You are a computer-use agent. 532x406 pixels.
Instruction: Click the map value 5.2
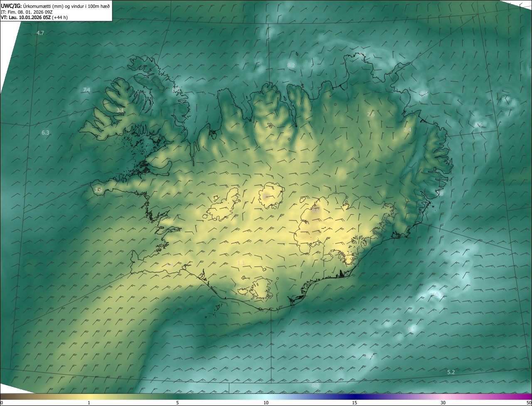point(451,372)
